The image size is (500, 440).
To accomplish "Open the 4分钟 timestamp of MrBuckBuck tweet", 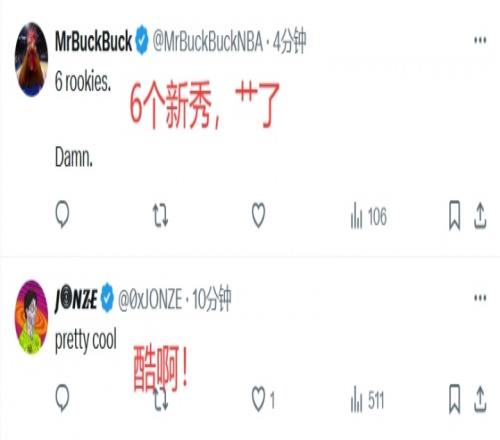I will (x=289, y=41).
